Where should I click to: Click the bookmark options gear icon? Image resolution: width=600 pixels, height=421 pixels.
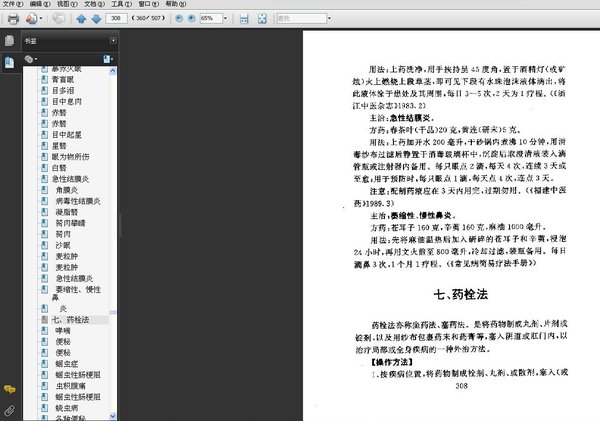pos(29,59)
